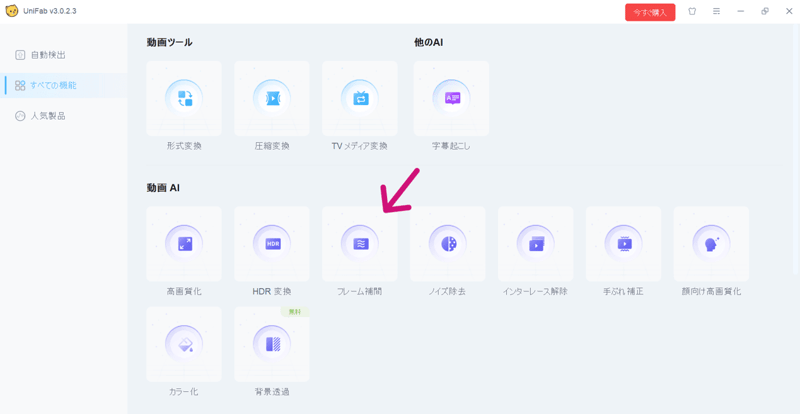Open the ノイズ除去 noise removal tool

coord(447,244)
